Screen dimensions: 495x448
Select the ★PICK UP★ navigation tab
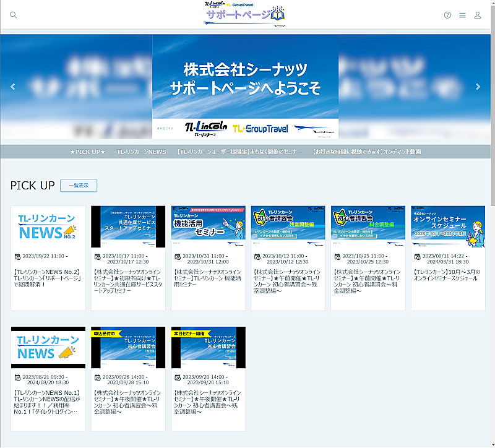(x=87, y=152)
